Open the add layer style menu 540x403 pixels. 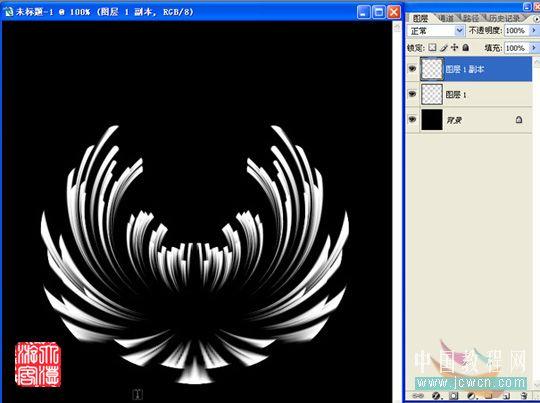pos(436,396)
